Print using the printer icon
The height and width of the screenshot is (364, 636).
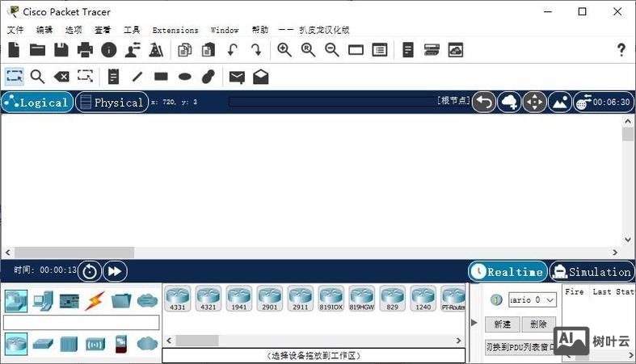point(85,50)
